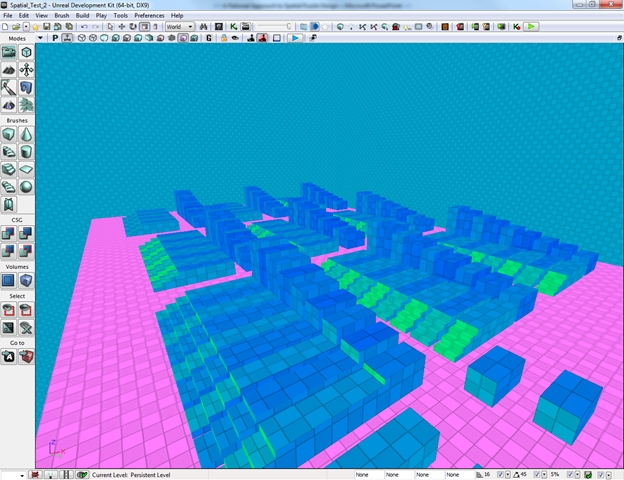Open the Build menu
This screenshot has height=480, width=624.
pos(82,16)
